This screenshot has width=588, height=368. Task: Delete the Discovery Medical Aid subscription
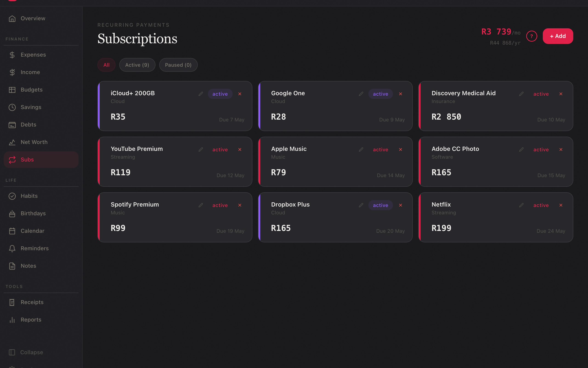click(x=561, y=94)
